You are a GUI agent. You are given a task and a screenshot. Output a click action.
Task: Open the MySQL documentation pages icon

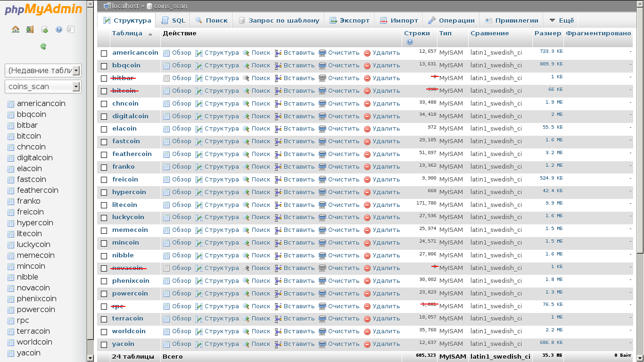pos(71,29)
